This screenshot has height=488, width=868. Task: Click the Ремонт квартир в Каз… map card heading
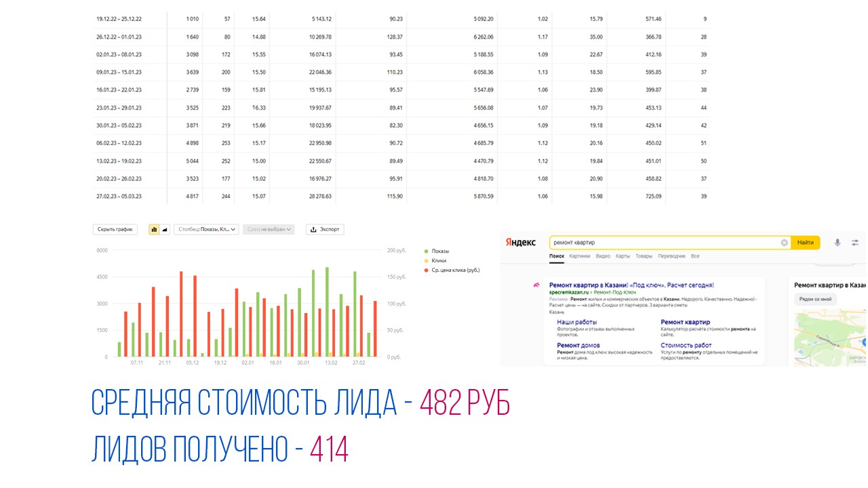pyautogui.click(x=829, y=285)
